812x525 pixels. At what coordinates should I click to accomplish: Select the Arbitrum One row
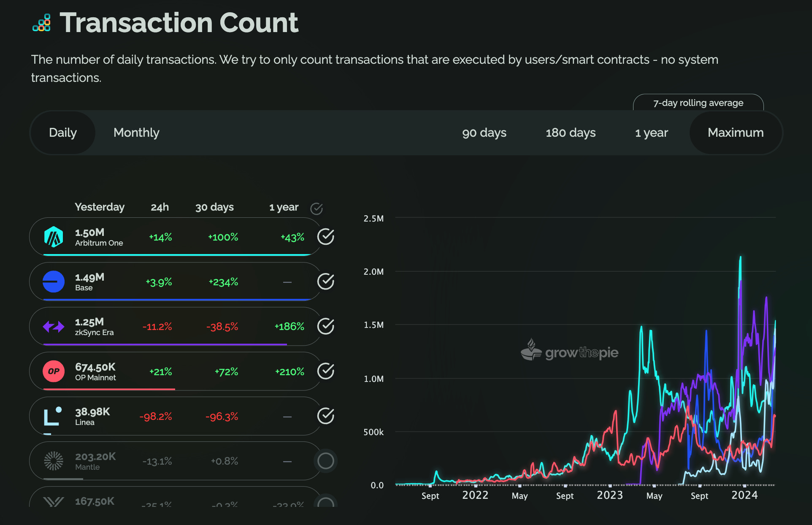point(175,237)
